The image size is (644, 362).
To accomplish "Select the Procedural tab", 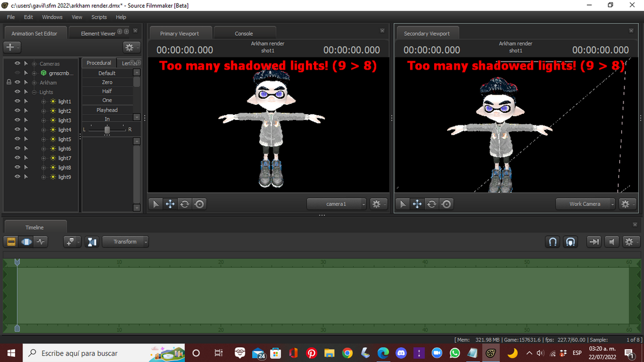I will [99, 63].
